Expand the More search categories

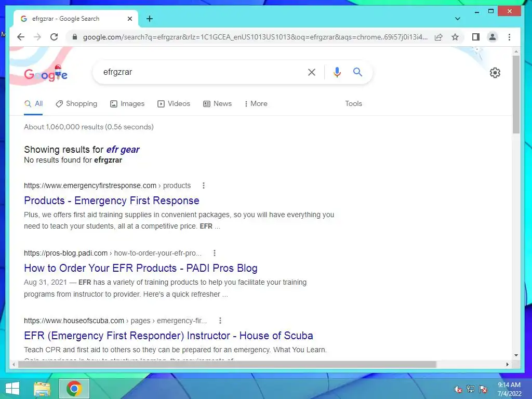click(256, 104)
